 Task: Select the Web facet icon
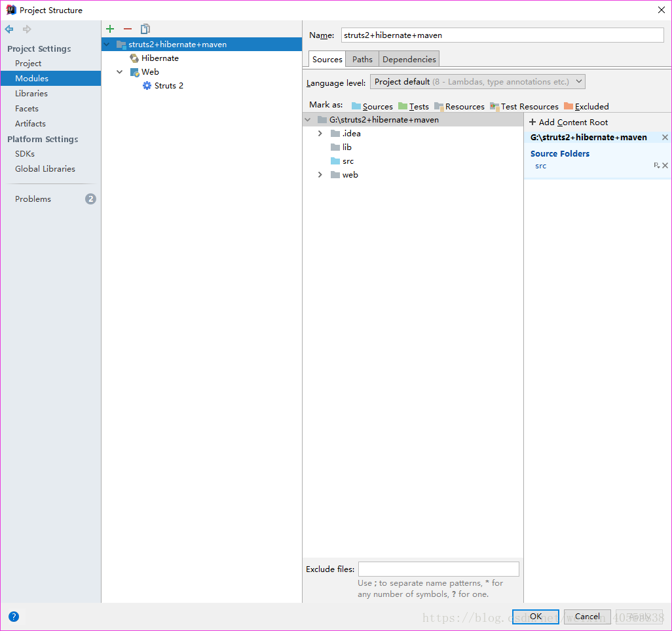coord(134,72)
